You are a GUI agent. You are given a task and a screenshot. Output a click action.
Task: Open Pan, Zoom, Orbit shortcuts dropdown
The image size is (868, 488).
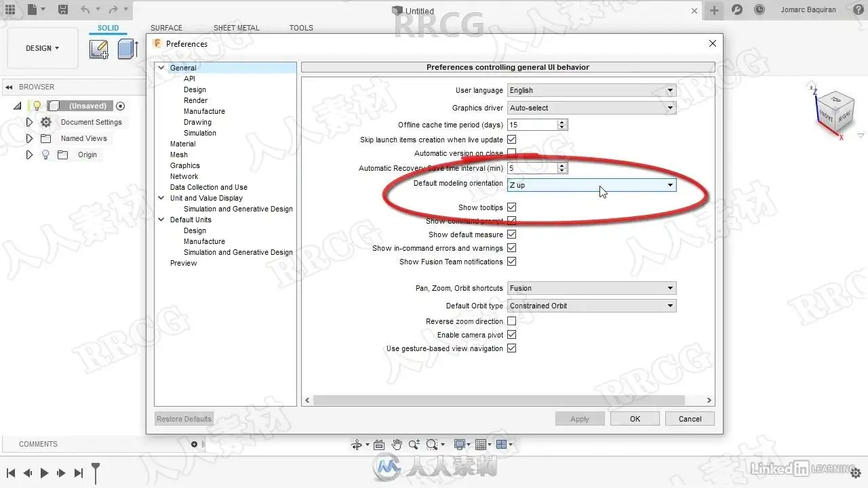click(x=591, y=288)
